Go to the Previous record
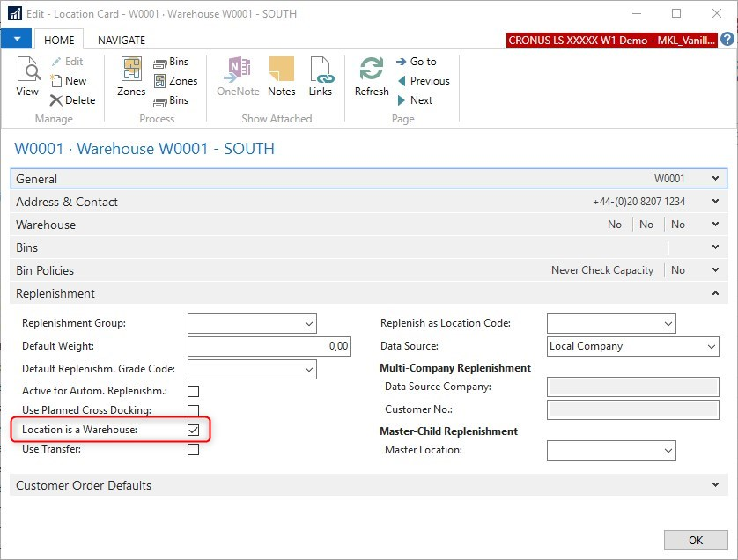The width and height of the screenshot is (738, 560). 422,81
